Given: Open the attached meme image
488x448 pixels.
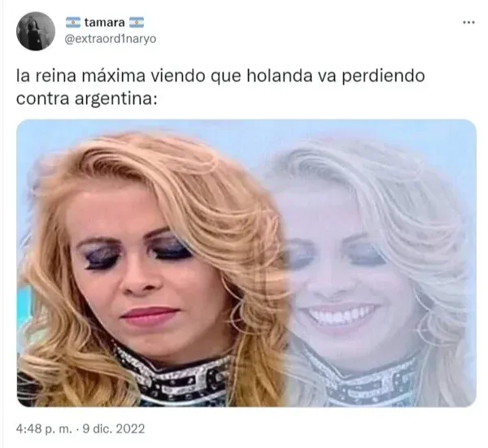Looking at the screenshot, I should 246,263.
